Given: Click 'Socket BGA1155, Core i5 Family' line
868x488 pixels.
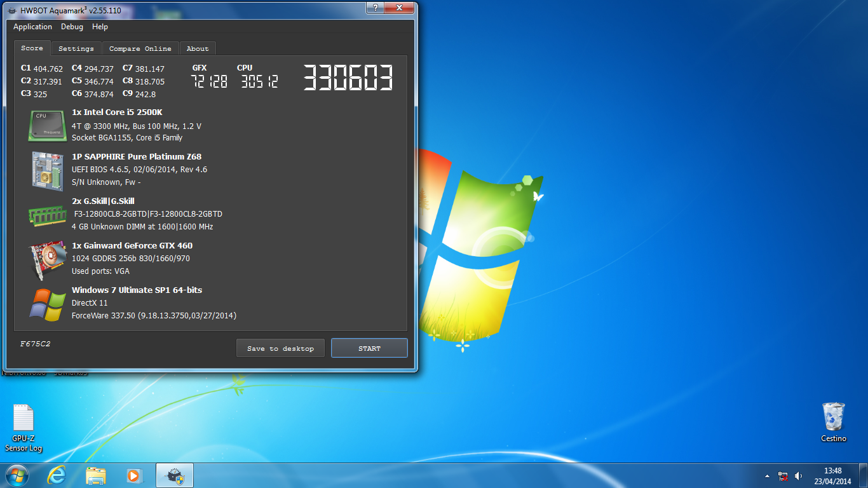Looking at the screenshot, I should (x=127, y=137).
